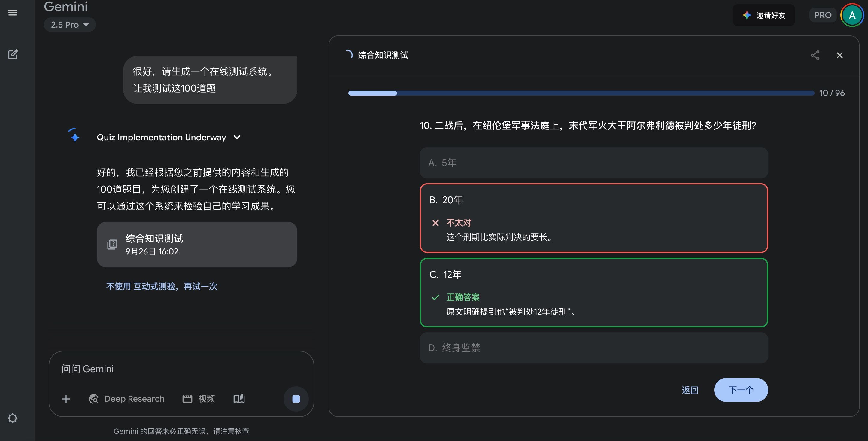This screenshot has height=441, width=868.
Task: Select answer option D. 终身监禁
Action: [593, 348]
